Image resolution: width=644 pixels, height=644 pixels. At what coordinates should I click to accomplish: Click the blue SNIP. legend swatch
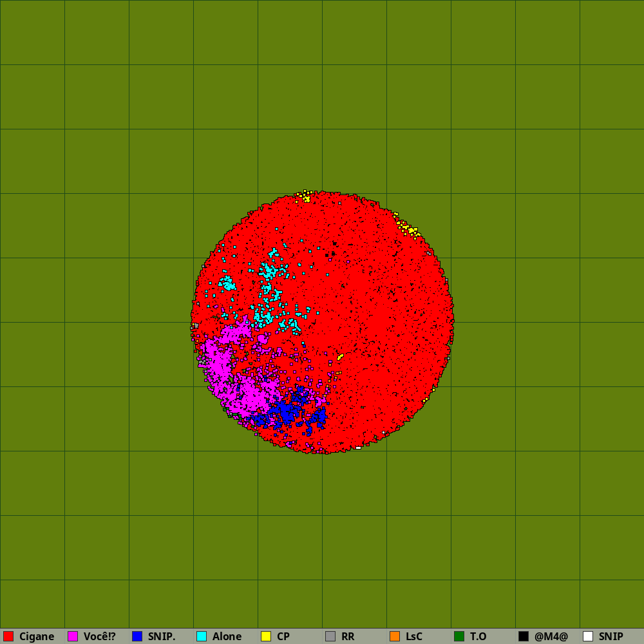137,636
